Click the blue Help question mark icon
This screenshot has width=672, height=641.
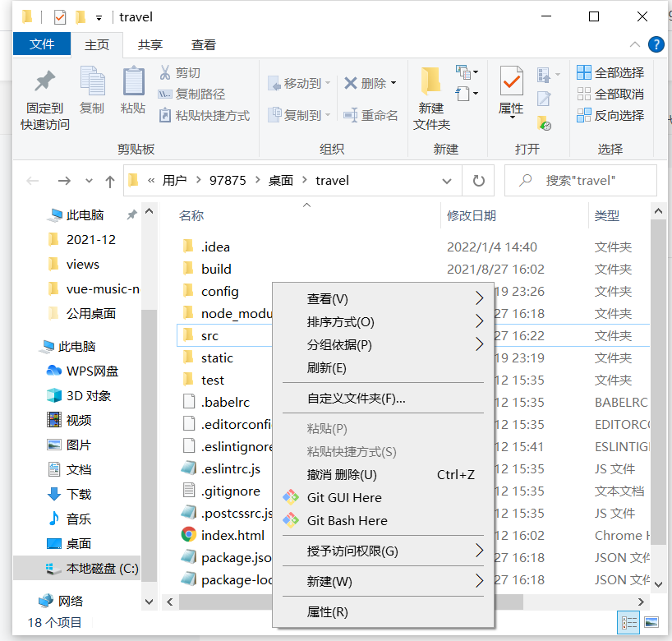click(x=656, y=44)
